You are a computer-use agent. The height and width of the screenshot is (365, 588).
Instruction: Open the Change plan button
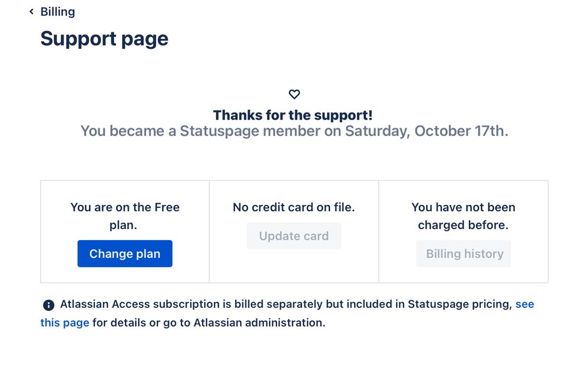click(125, 254)
